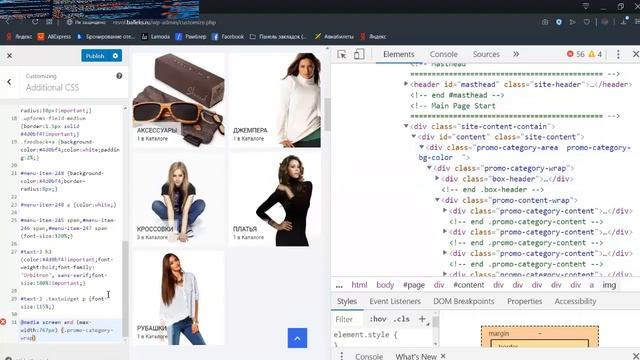Viewport: 640px width, 360px height.
Task: Expand the header masthead node
Action: pyautogui.click(x=406, y=84)
